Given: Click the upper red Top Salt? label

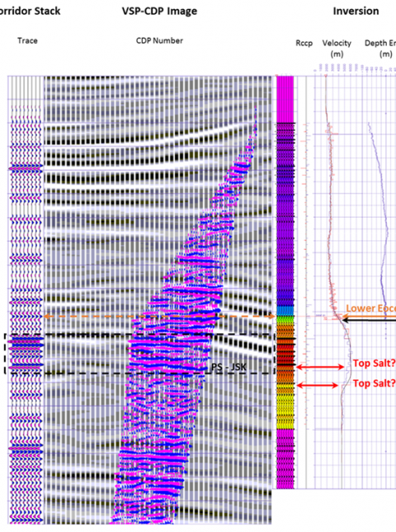Looking at the screenshot, I should point(375,364).
